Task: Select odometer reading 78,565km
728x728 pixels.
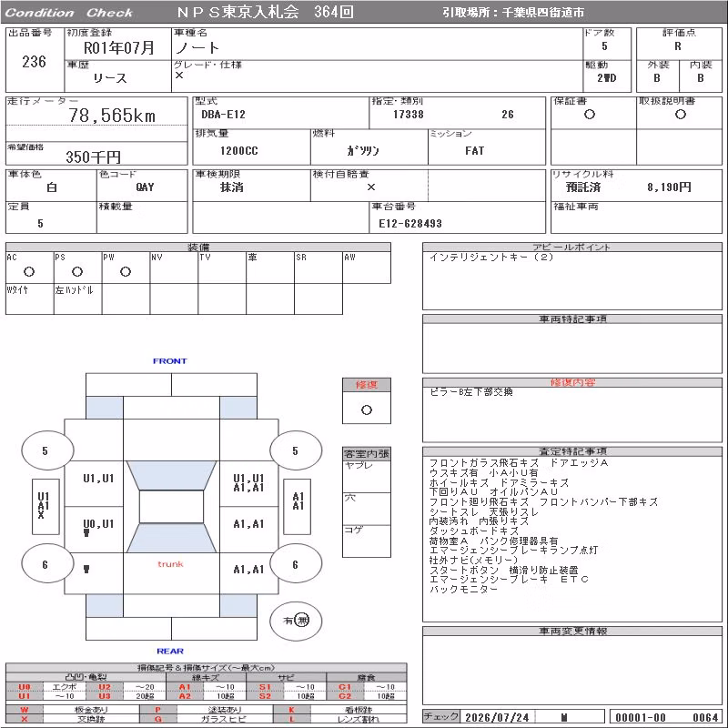Action: 112,116
